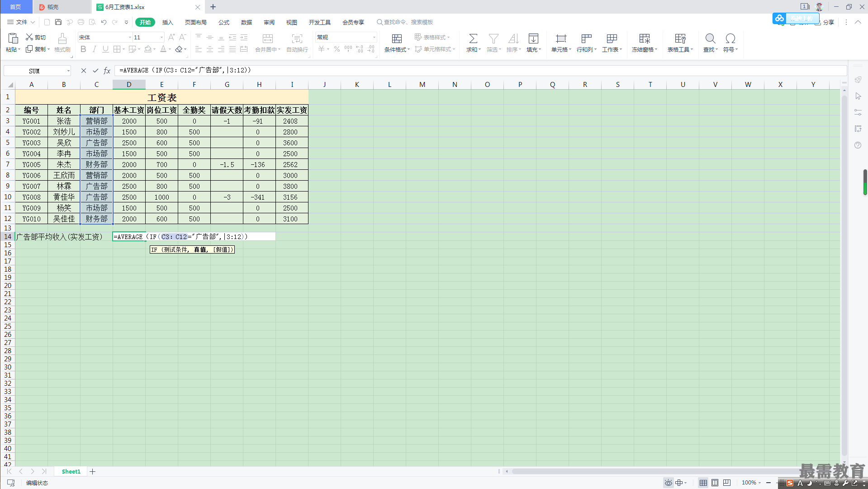The image size is (868, 489).
Task: Click the percent style icon
Action: pyautogui.click(x=337, y=49)
